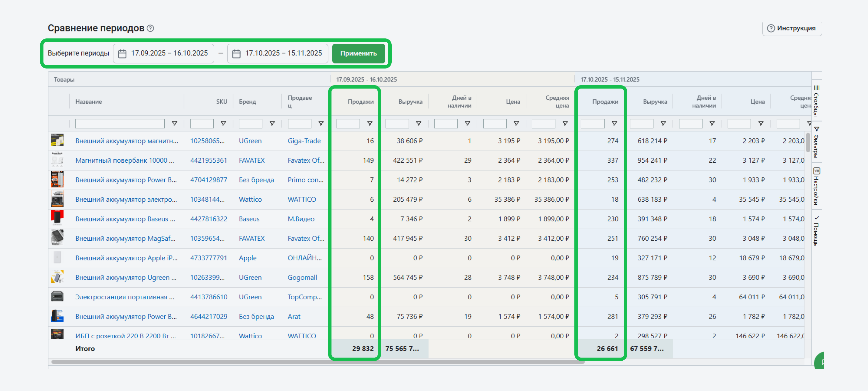This screenshot has width=868, height=391.
Task: Click filter icon for first period Продажи column
Action: pos(370,124)
